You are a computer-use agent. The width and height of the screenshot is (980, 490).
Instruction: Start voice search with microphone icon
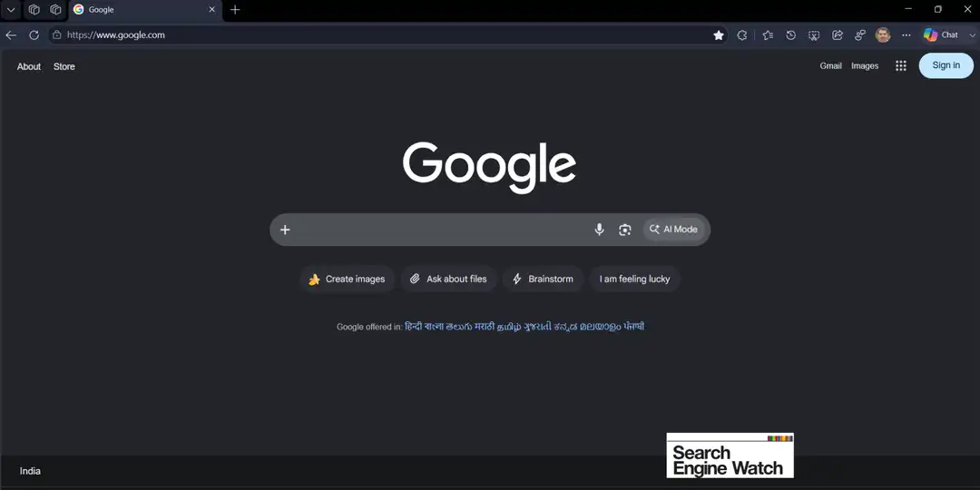tap(600, 230)
